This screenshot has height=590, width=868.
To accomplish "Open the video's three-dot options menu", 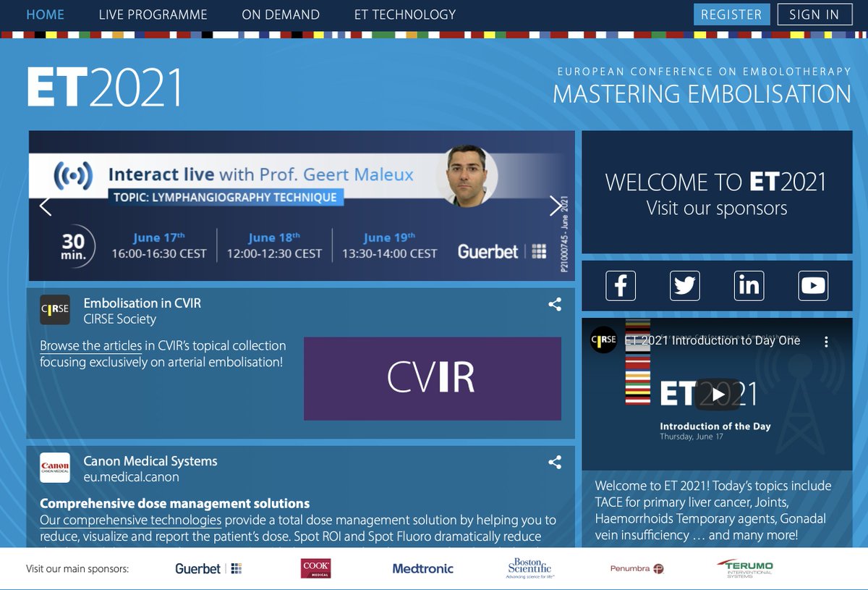I will pos(827,342).
